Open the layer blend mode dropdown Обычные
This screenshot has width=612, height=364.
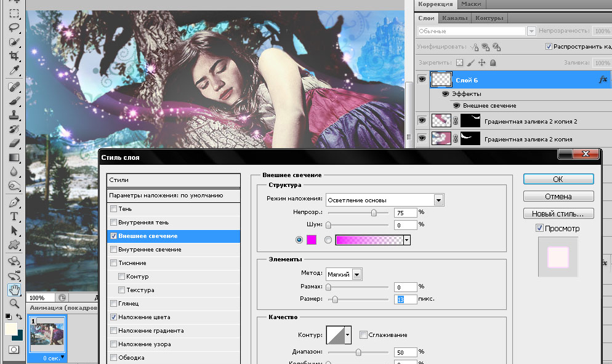(x=531, y=31)
